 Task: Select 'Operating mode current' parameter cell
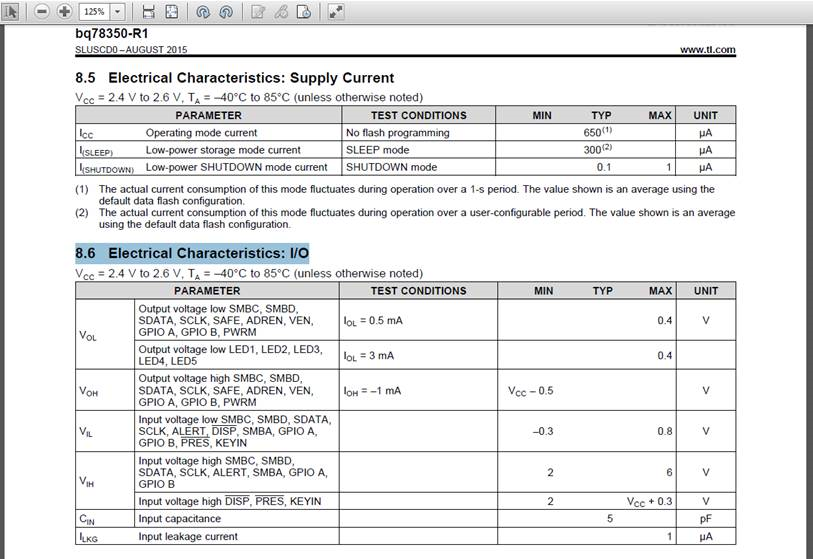201,133
